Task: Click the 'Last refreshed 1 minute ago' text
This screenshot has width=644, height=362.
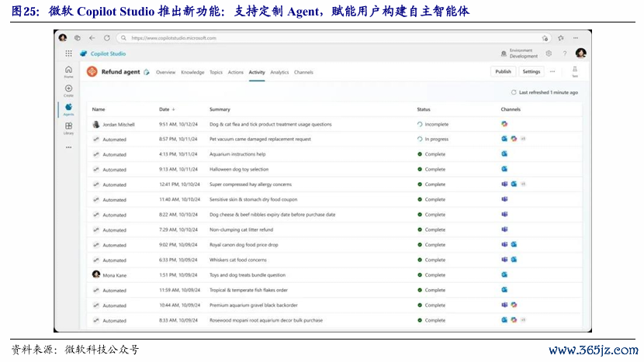Action: pyautogui.click(x=549, y=92)
